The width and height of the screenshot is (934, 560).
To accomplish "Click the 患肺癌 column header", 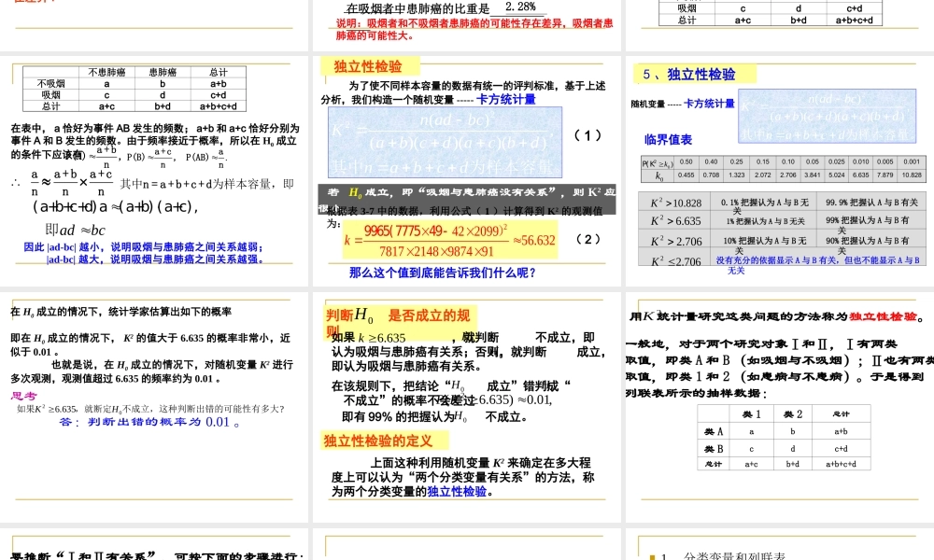I will click(163, 72).
